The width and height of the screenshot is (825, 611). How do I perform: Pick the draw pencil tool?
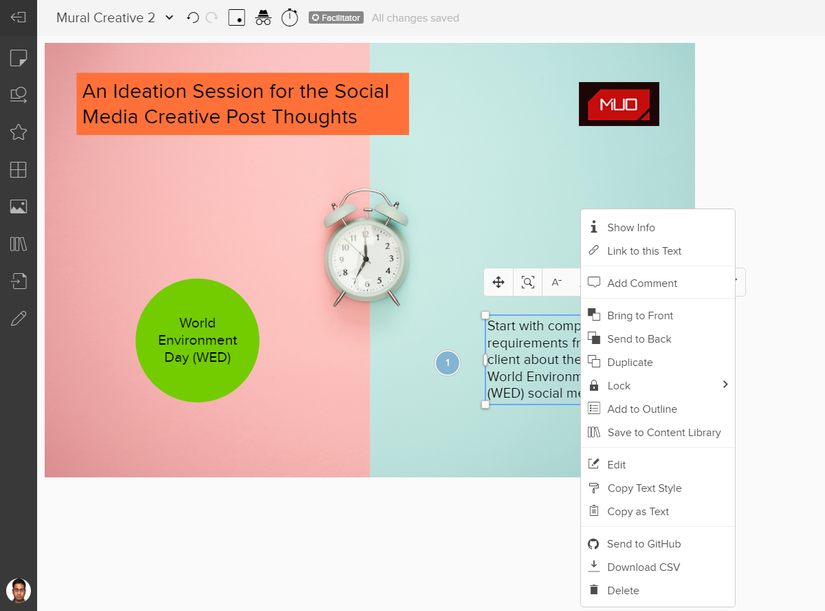pos(18,318)
